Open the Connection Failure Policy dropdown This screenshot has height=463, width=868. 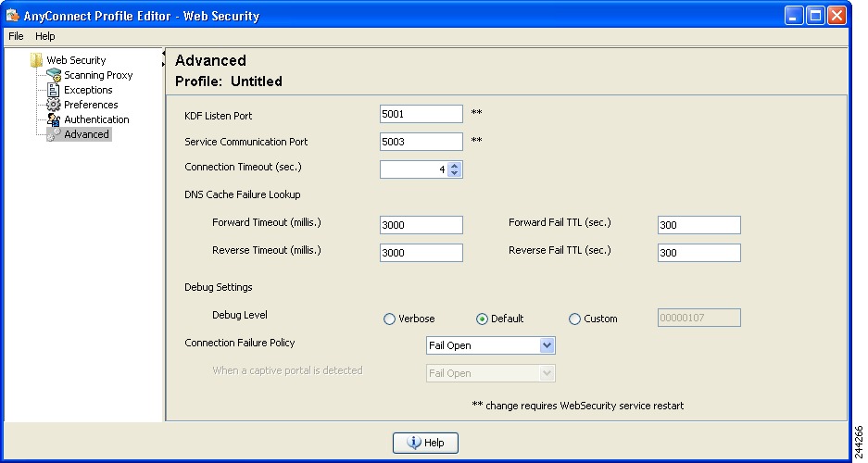click(490, 345)
